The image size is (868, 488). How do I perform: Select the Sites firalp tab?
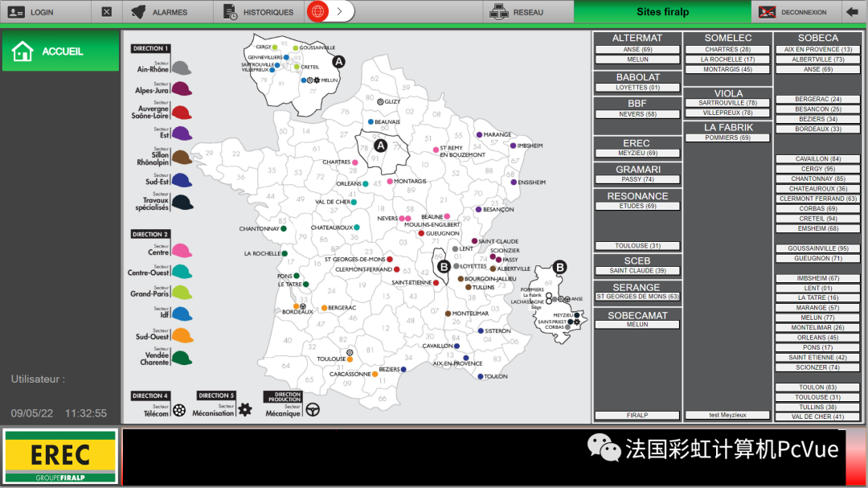pyautogui.click(x=662, y=11)
